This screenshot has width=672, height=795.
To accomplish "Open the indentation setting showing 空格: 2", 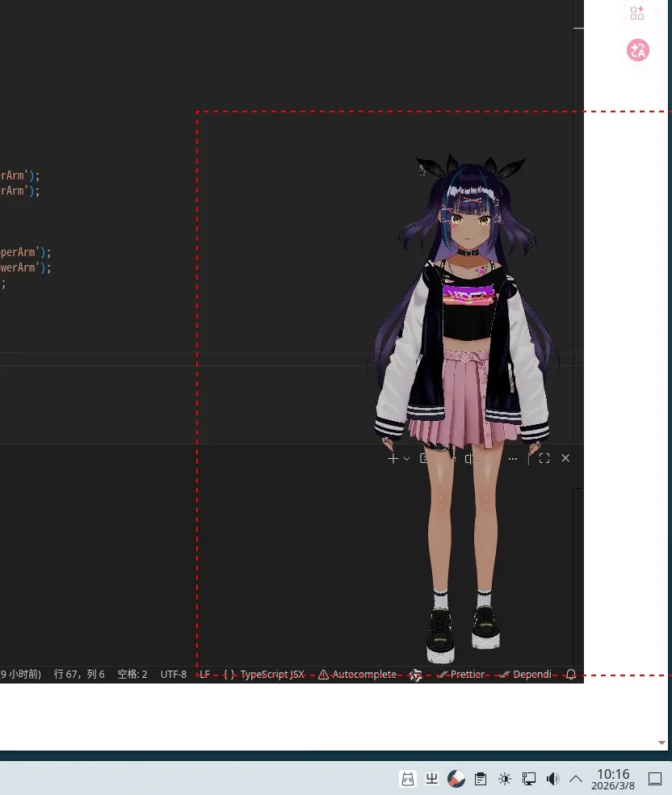I will (132, 674).
